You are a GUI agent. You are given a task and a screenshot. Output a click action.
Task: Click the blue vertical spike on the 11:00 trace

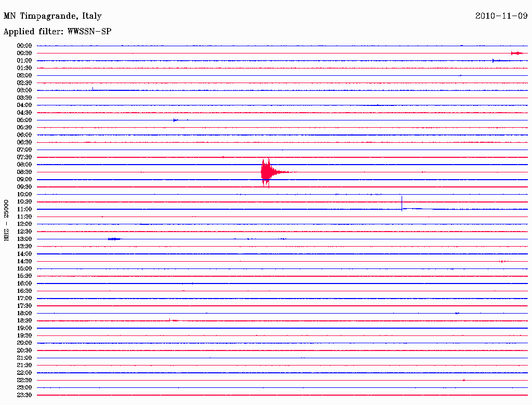[x=402, y=204]
